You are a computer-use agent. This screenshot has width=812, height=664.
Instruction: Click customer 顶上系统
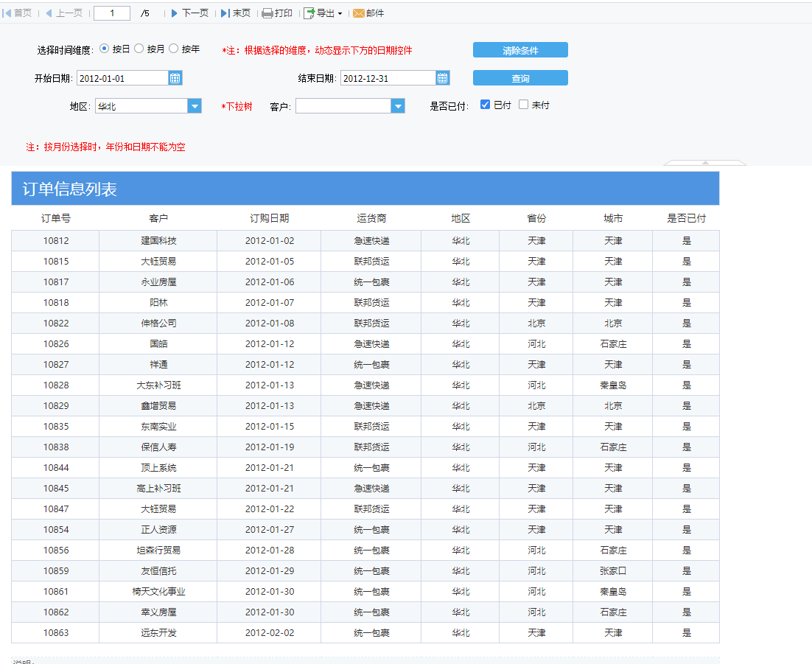tap(158, 468)
